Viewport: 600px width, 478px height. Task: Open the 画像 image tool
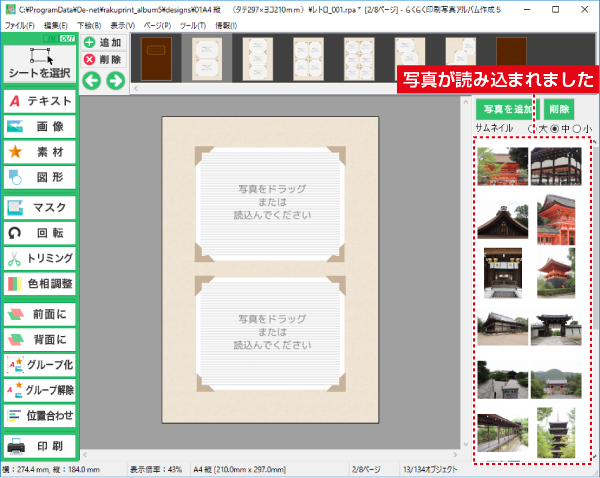tap(39, 126)
